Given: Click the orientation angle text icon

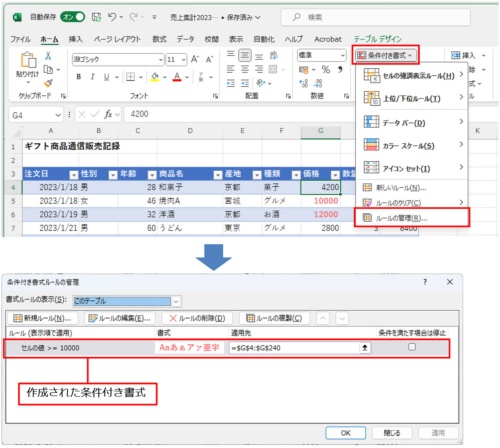Looking at the screenshot, I should (x=261, y=83).
